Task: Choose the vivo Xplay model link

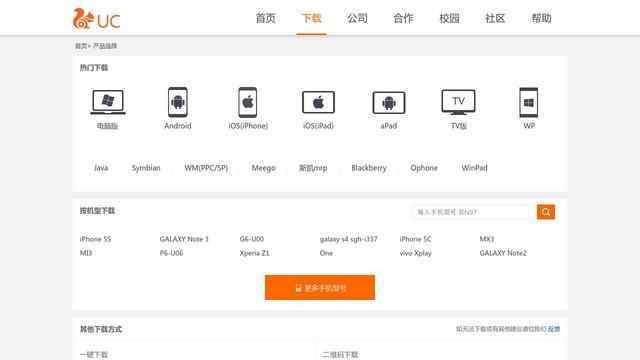Action: click(x=416, y=253)
